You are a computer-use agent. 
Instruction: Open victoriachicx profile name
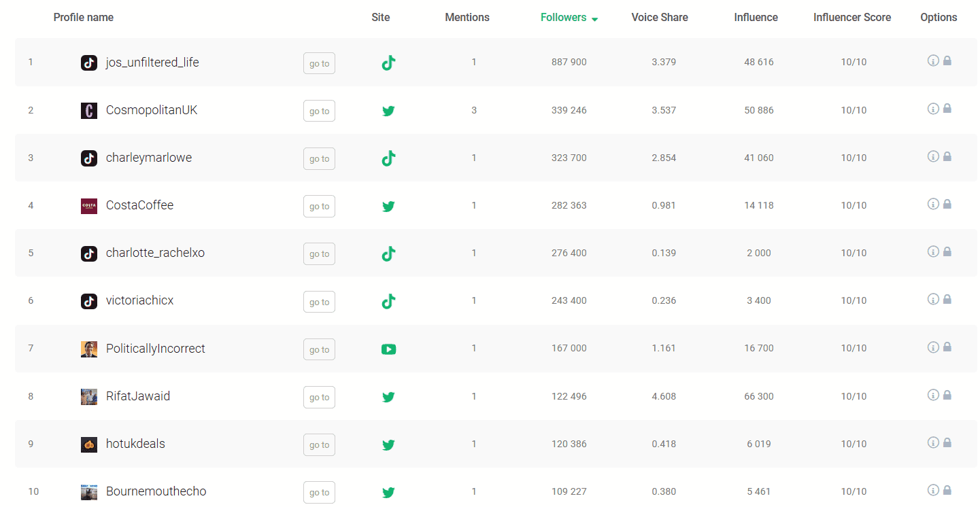pos(139,300)
